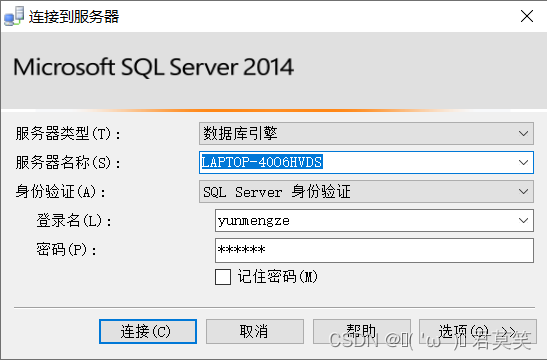The width and height of the screenshot is (547, 360).
Task: Click the 取消 cancel button
Action: click(x=255, y=331)
